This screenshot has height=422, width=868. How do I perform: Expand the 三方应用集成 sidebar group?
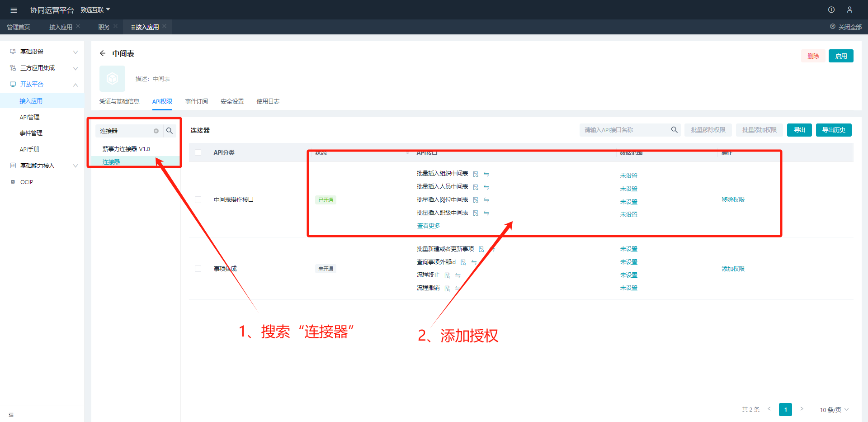(x=75, y=68)
